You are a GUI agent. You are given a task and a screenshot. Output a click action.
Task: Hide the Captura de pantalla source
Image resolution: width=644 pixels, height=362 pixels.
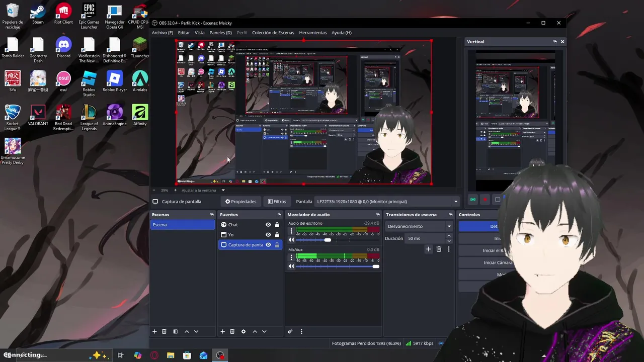point(268,245)
